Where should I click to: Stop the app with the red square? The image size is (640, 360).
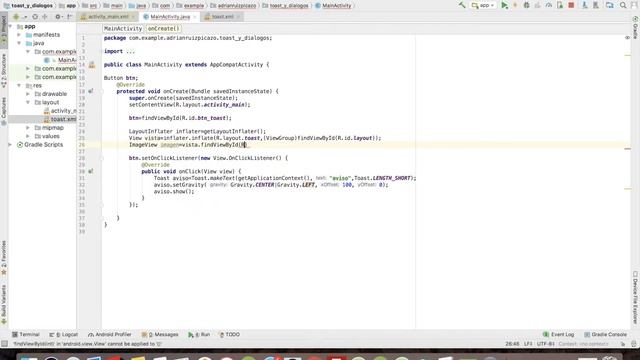coord(571,5)
